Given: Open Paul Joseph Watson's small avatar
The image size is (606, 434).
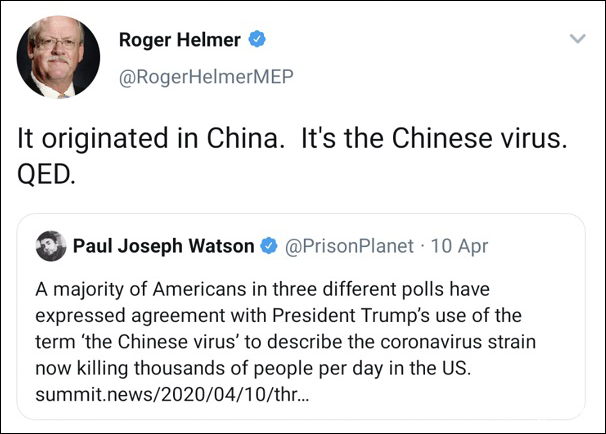Looking at the screenshot, I should pos(48,245).
